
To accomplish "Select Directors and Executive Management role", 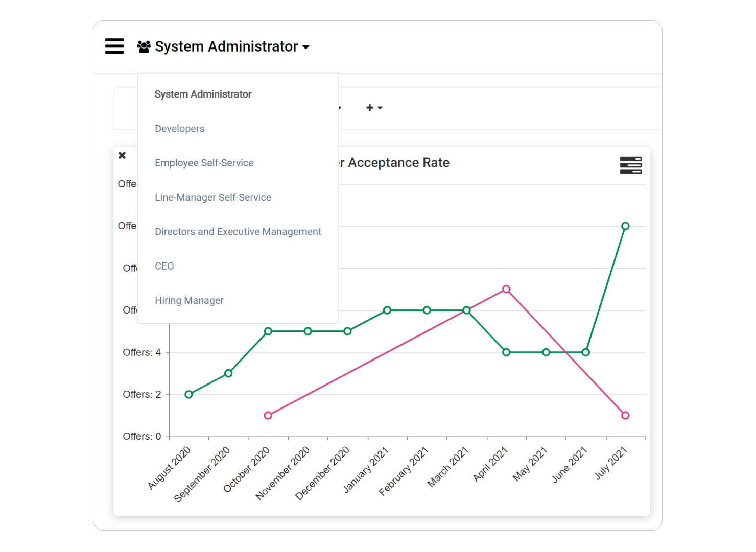I will (x=238, y=232).
